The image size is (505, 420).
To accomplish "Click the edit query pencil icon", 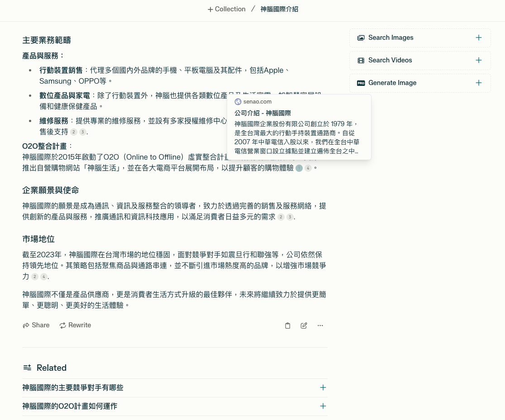I will pyautogui.click(x=304, y=326).
